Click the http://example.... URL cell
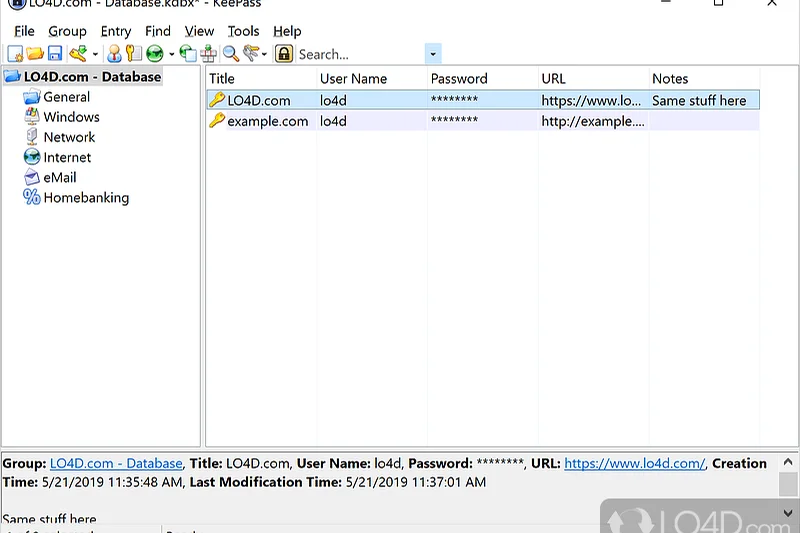 pyautogui.click(x=593, y=121)
